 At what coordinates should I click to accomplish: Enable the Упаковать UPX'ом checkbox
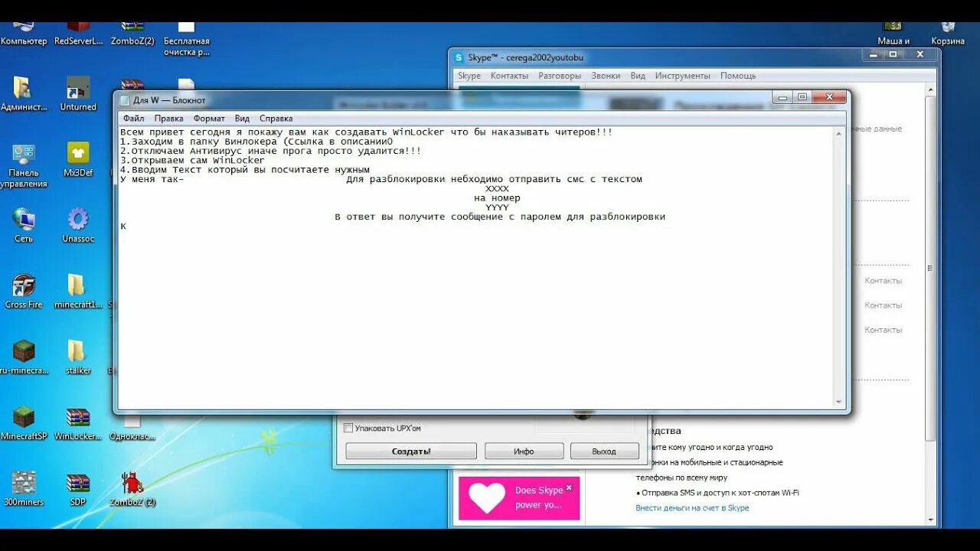348,428
